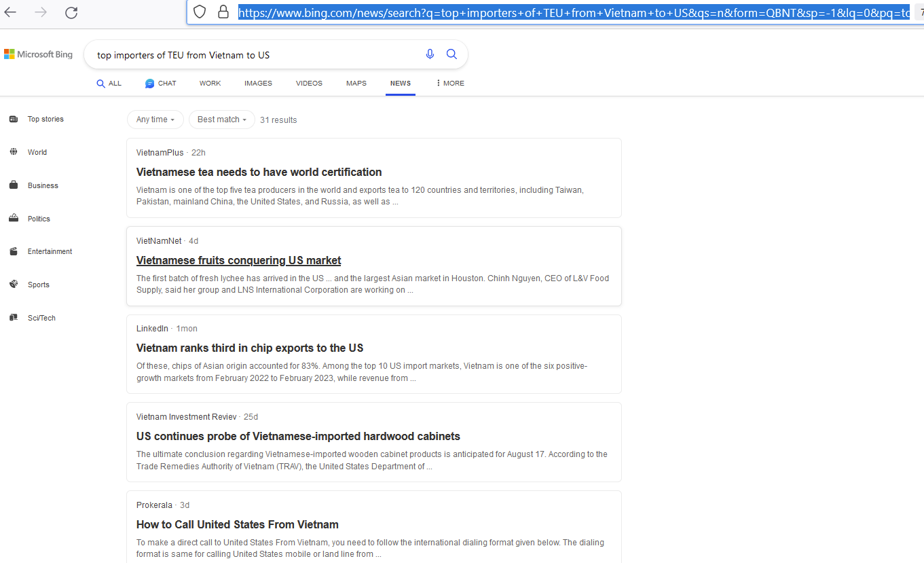Click the VietnamPlus source name
The width and height of the screenshot is (924, 563).
[x=160, y=153]
